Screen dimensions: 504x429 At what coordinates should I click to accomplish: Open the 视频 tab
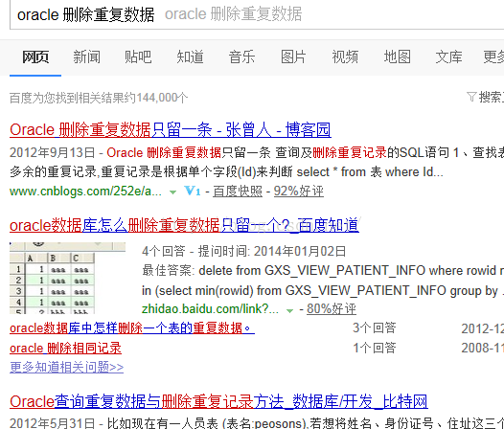pos(345,57)
